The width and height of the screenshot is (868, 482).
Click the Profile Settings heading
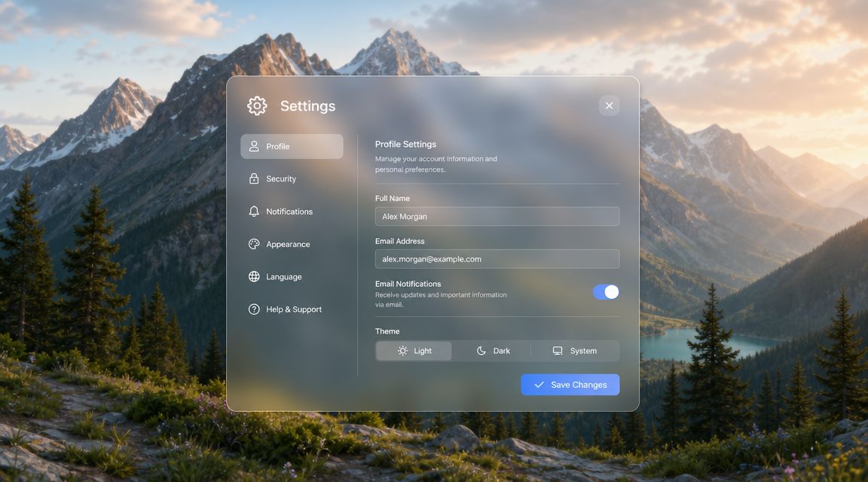point(406,144)
